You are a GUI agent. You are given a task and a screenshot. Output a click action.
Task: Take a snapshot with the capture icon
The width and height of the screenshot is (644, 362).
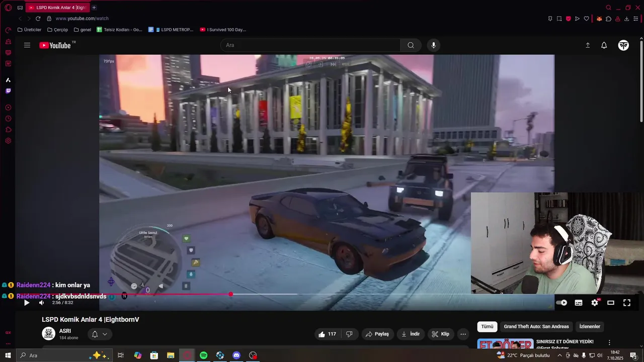coord(559,19)
